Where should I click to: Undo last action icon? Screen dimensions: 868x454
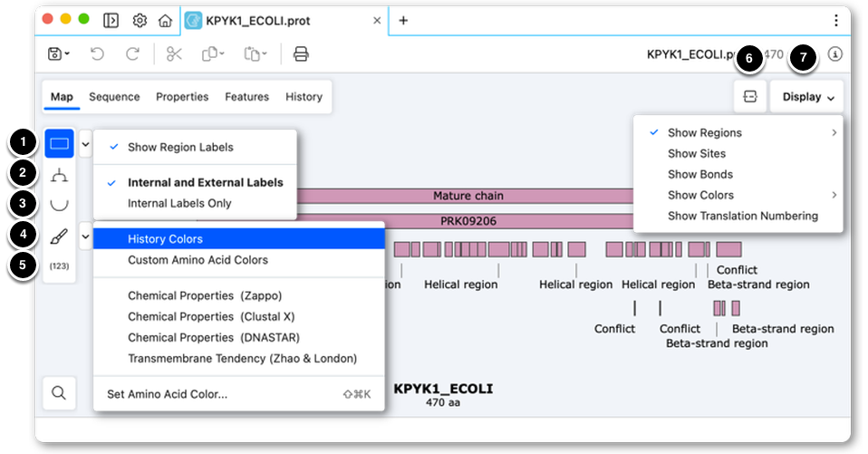pos(97,53)
